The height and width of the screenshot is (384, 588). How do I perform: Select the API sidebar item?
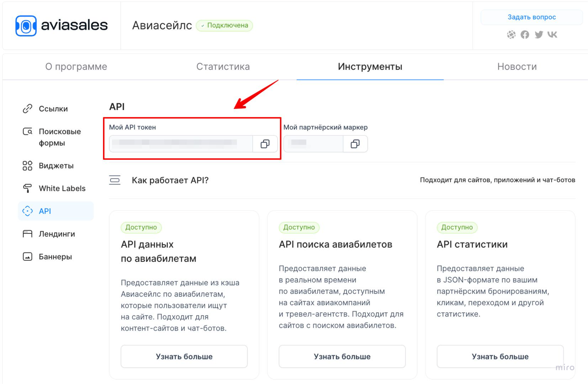pos(56,211)
